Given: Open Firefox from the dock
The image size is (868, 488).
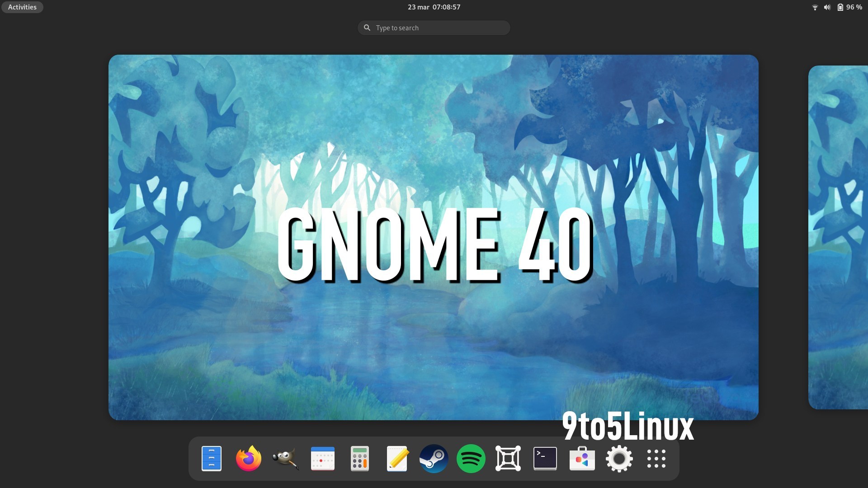Looking at the screenshot, I should [x=249, y=458].
